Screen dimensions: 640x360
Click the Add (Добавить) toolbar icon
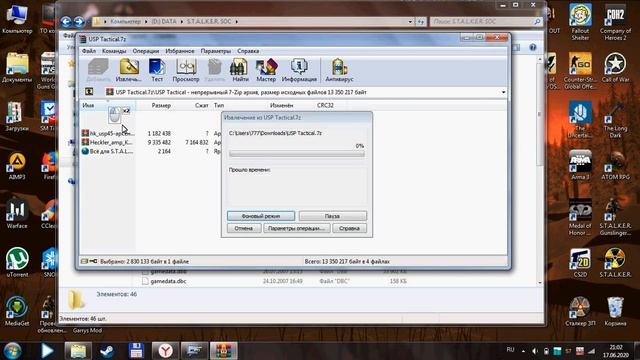click(98, 70)
